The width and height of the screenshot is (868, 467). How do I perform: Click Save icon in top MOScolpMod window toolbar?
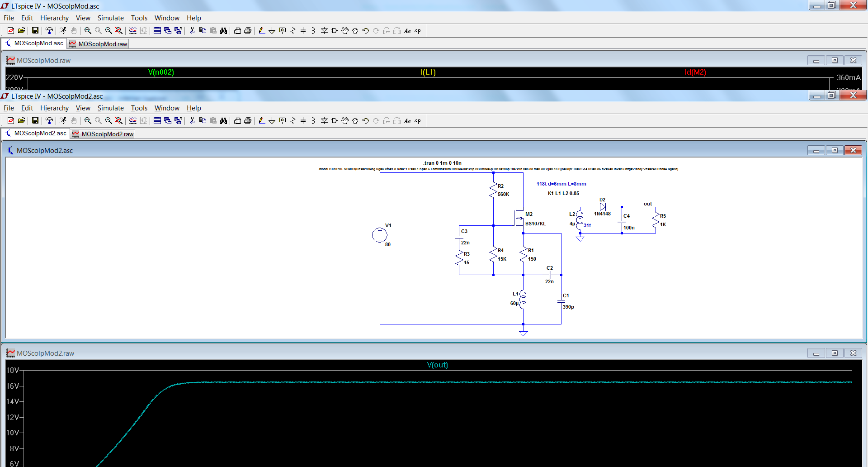click(35, 31)
